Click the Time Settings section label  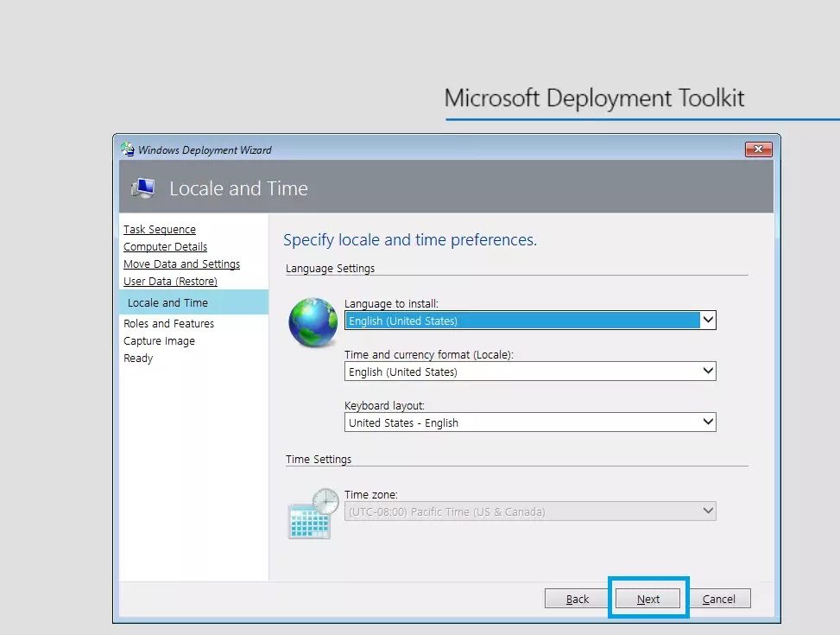pyautogui.click(x=319, y=459)
